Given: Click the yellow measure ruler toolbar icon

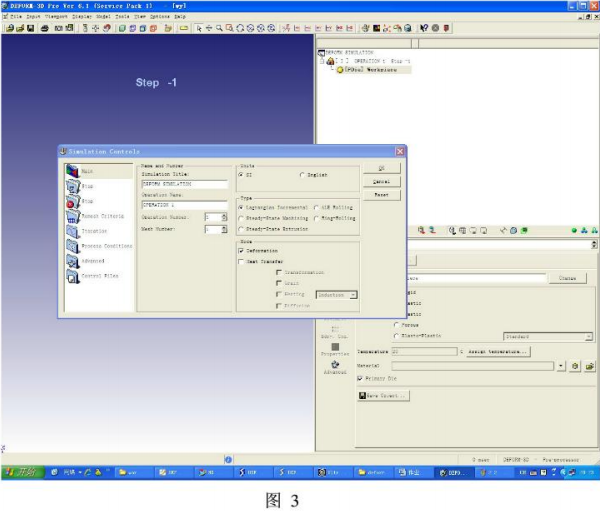Looking at the screenshot, I should [184, 28].
